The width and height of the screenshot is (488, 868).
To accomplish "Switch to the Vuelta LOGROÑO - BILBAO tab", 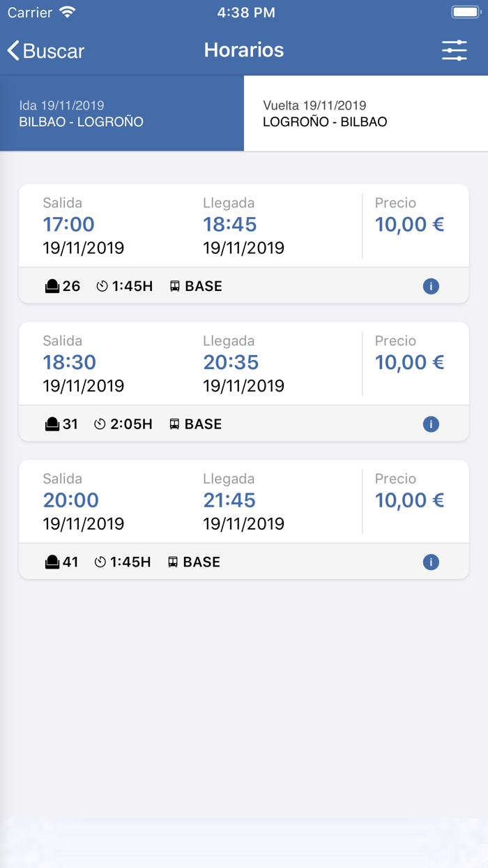I will tap(366, 114).
